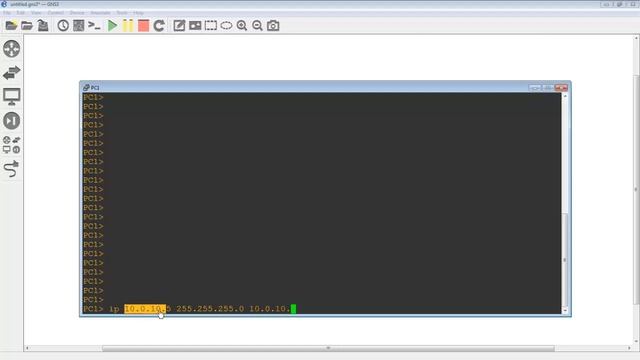The width and height of the screenshot is (640, 360).
Task: Click the green terminal cursor block
Action: (293, 309)
